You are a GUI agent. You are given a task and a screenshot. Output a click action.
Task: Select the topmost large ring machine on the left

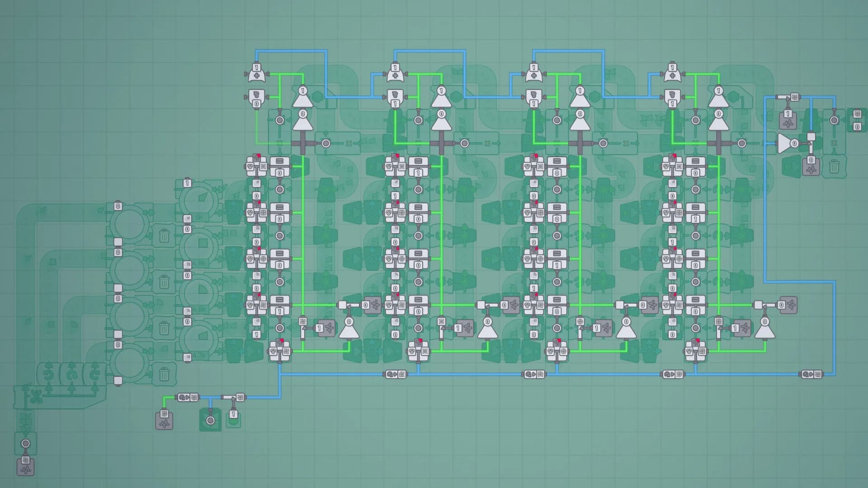pyautogui.click(x=129, y=224)
